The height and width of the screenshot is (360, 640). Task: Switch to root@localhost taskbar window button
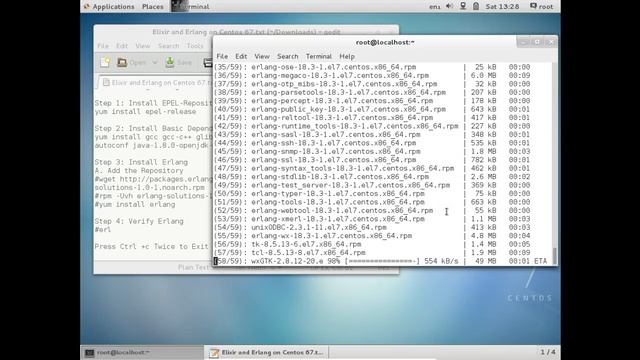142,352
